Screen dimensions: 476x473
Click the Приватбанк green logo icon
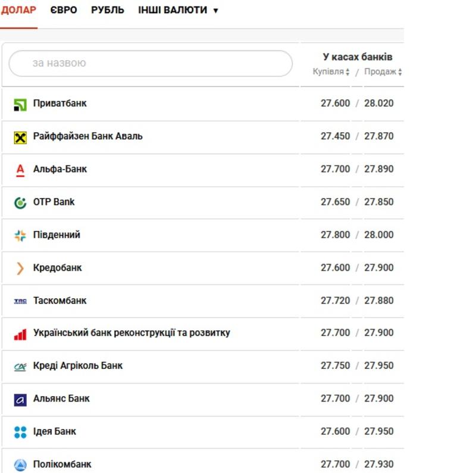click(x=20, y=105)
